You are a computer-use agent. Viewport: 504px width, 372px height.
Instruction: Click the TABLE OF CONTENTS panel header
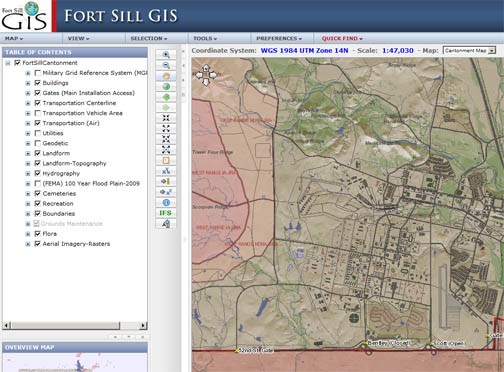(x=75, y=52)
